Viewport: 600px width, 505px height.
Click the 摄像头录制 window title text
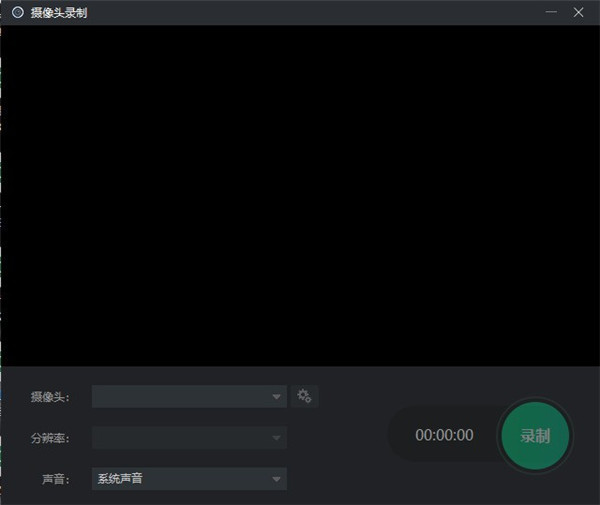click(x=59, y=12)
